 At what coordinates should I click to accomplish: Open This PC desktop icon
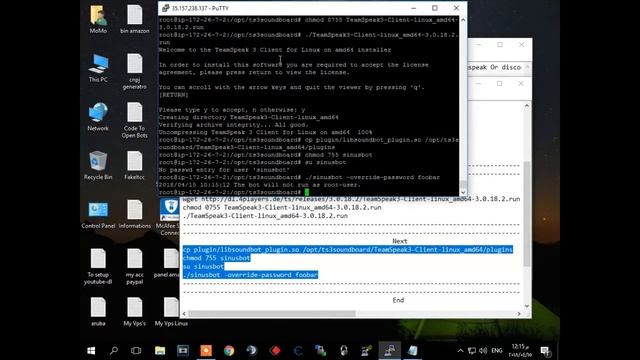point(98,68)
